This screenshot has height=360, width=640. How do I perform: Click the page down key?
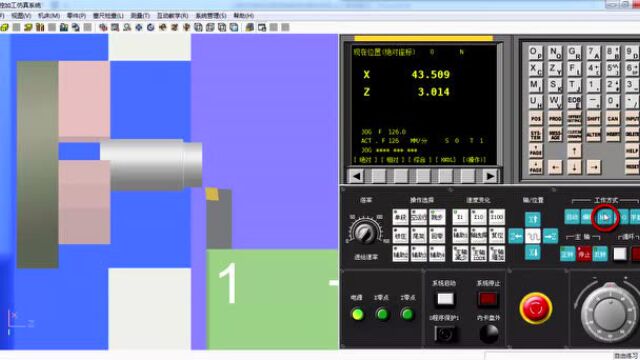[536, 167]
